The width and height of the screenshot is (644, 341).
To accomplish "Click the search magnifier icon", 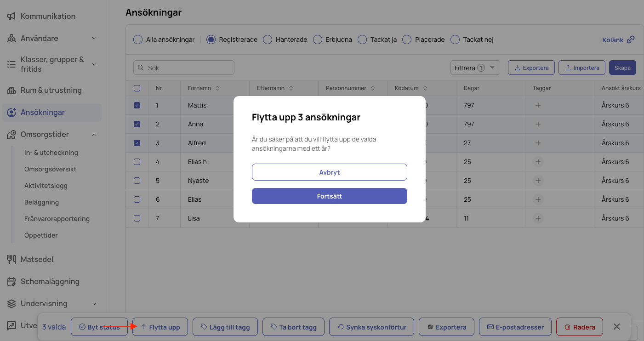I will click(140, 68).
